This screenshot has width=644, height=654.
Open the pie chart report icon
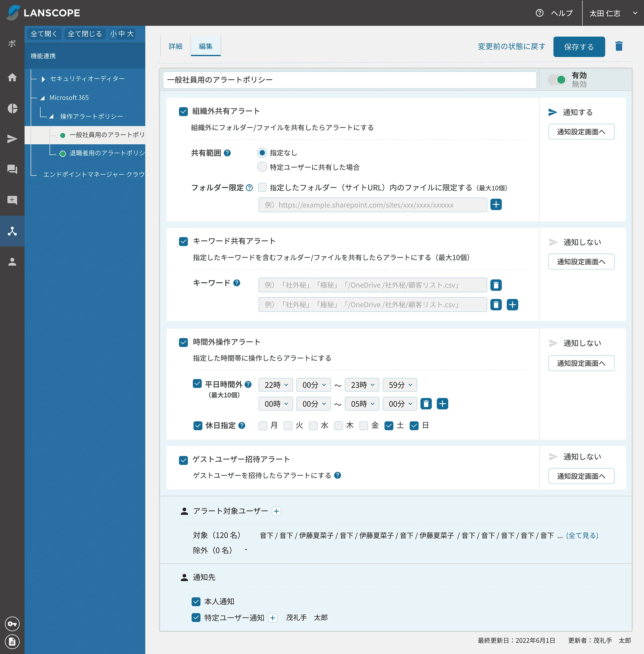[12, 108]
